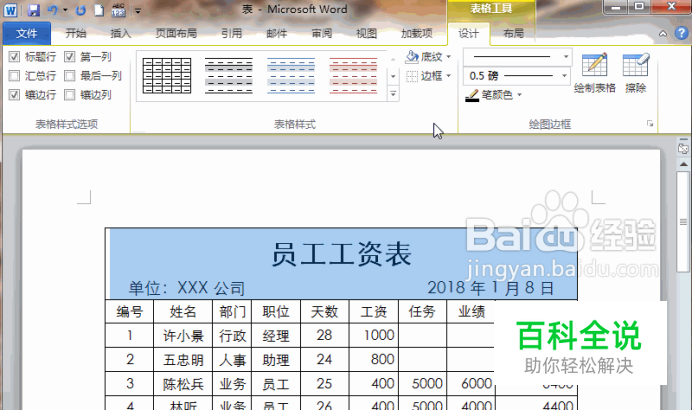Switch to the 引用 References tab
692x410 pixels.
231,34
